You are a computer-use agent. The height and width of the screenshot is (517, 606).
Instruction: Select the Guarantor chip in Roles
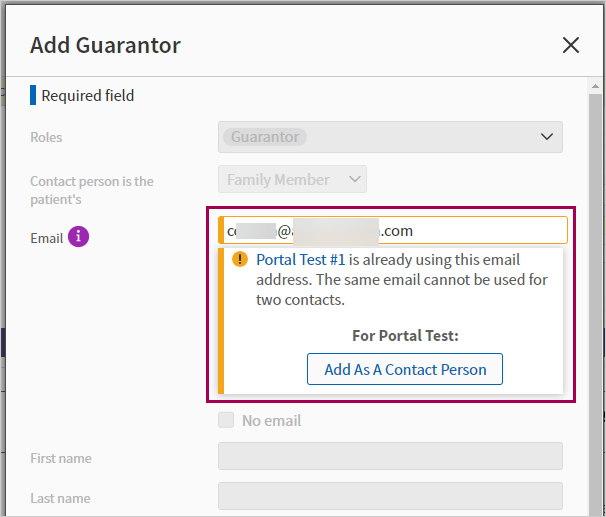(264, 137)
